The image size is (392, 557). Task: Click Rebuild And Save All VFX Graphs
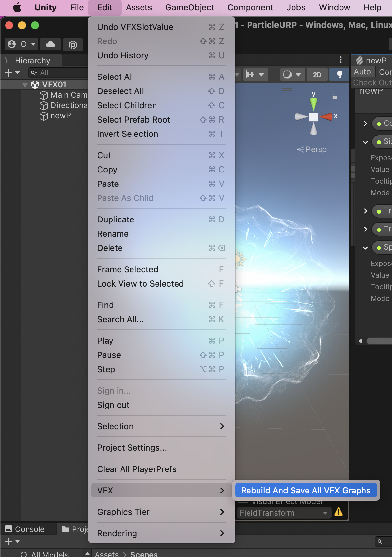(x=306, y=491)
